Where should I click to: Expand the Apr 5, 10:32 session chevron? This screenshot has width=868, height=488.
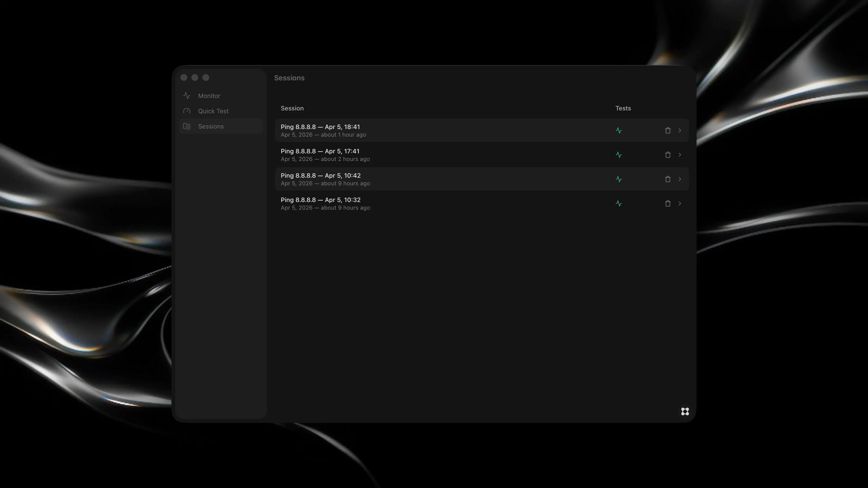click(680, 203)
